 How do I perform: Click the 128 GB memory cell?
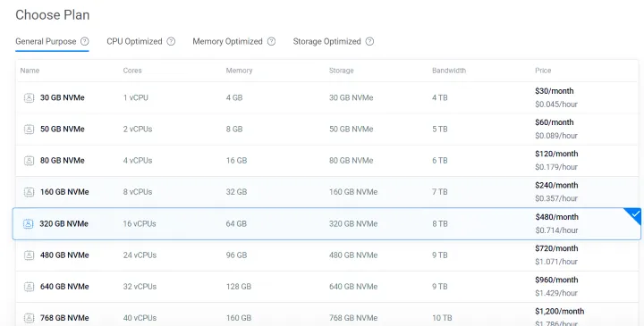(239, 287)
